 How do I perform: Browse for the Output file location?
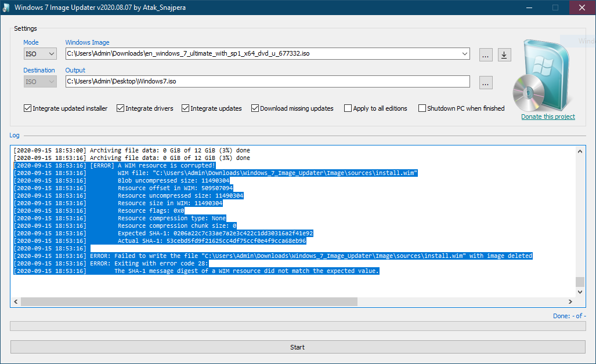coord(486,83)
